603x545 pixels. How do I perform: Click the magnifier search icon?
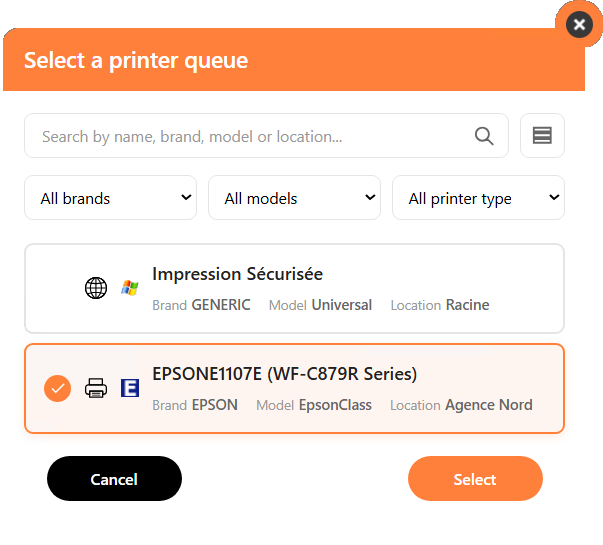[484, 137]
